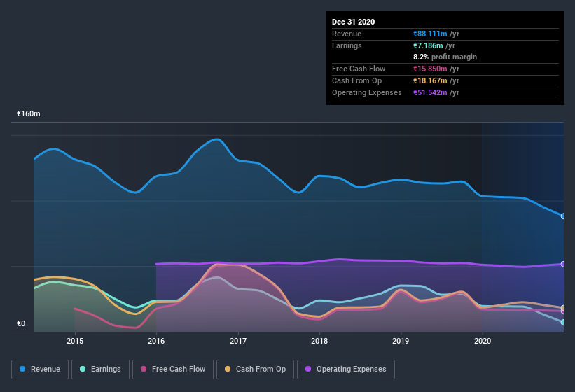Click the 2020 x-axis label
Screen dimensions: 575x392
483,341
